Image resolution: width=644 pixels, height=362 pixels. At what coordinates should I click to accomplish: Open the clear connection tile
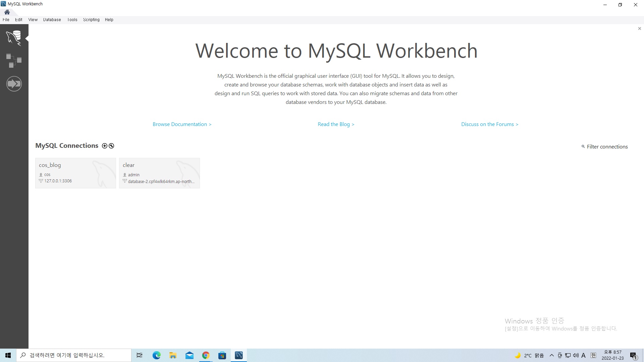159,173
